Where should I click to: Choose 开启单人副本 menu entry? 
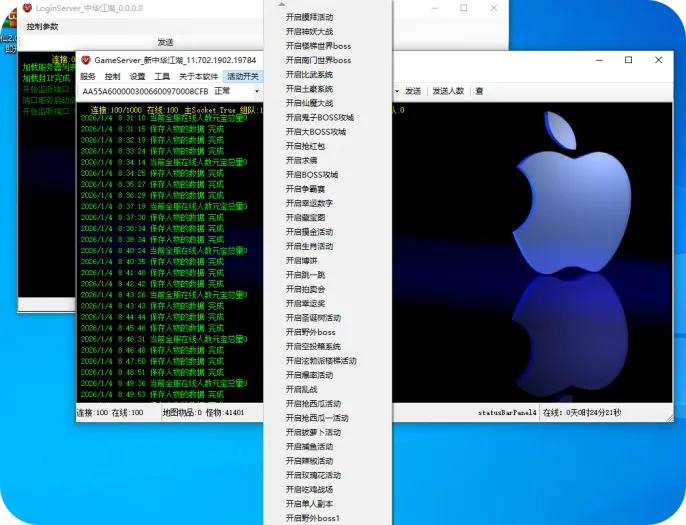(x=309, y=504)
